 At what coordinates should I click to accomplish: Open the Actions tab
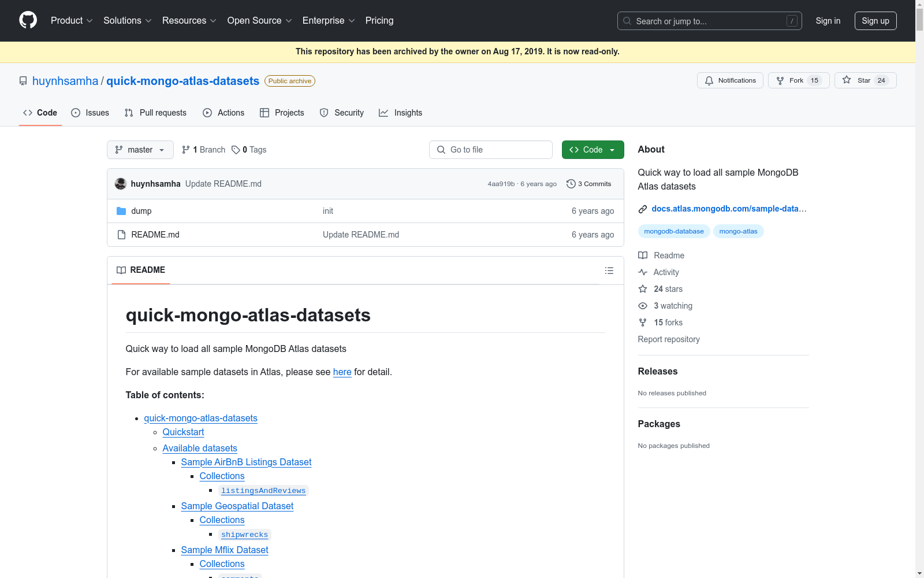coord(223,113)
